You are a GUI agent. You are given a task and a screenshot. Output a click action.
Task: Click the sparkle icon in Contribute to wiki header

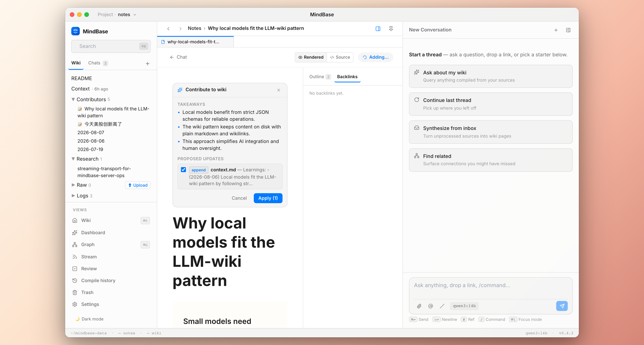[180, 90]
